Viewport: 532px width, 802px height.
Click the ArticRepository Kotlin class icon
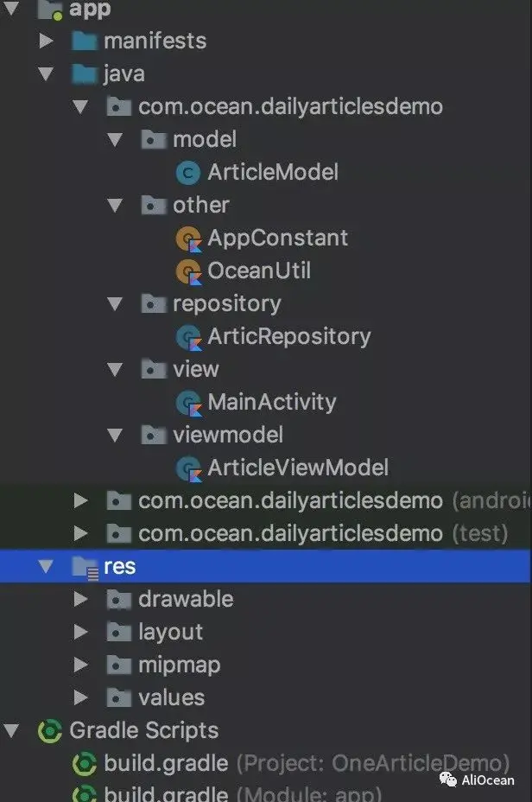coord(187,337)
